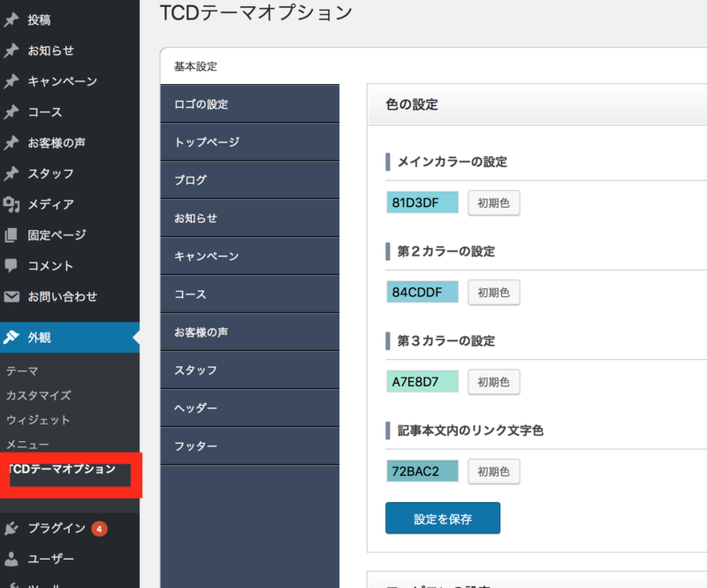The width and height of the screenshot is (707, 588).
Task: Reset リンク文字色 with 初期色 button
Action: pos(494,471)
